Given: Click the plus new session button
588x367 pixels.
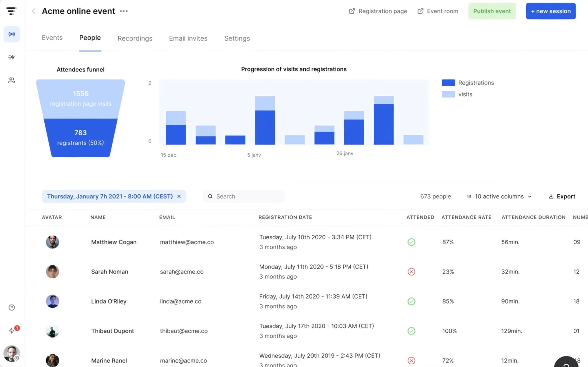Looking at the screenshot, I should point(550,11).
